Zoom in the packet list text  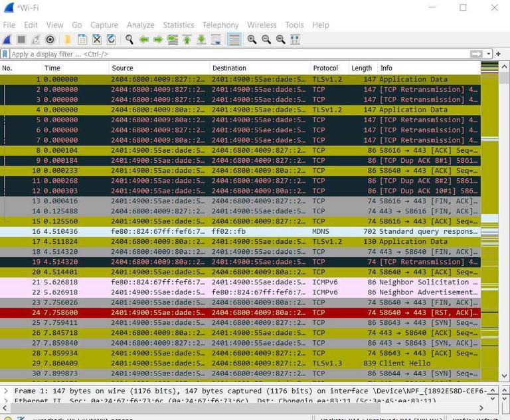[252, 40]
